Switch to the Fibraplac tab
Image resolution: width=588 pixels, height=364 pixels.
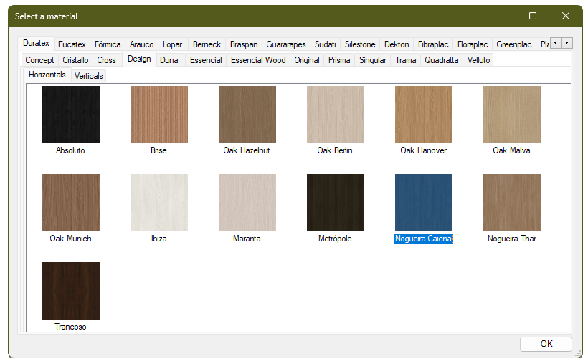[x=433, y=44]
